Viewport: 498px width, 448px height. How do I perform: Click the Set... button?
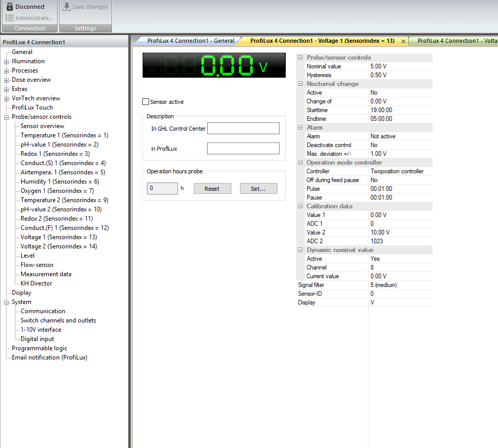[258, 189]
